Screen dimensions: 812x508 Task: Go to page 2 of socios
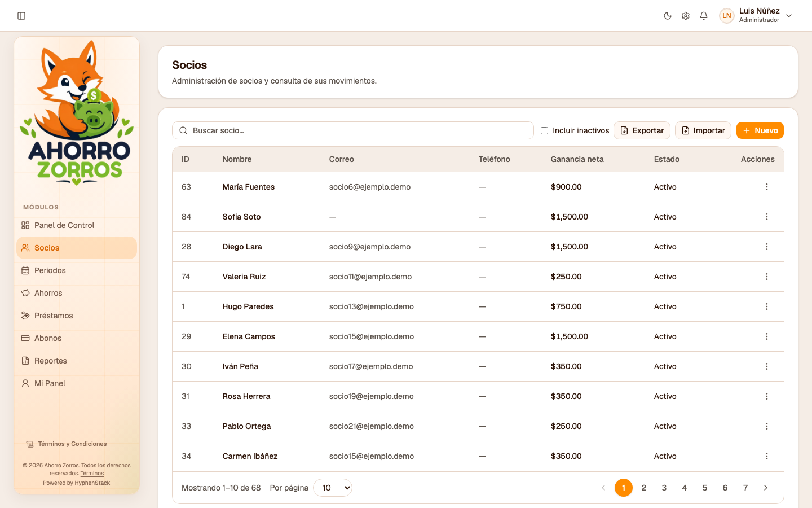[644, 488]
